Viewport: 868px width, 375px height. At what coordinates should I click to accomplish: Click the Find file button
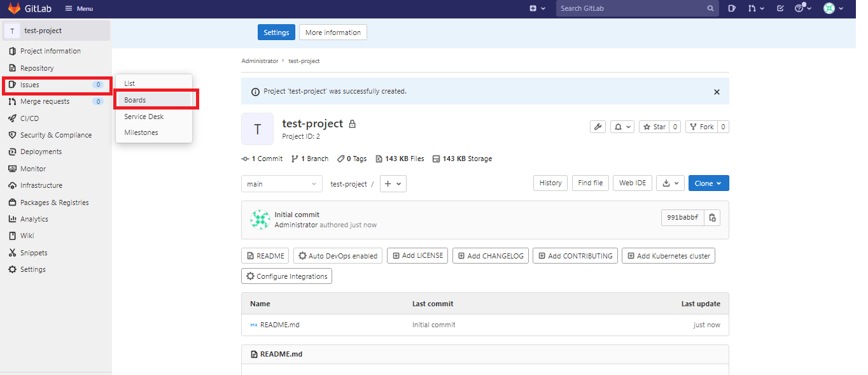click(x=591, y=183)
